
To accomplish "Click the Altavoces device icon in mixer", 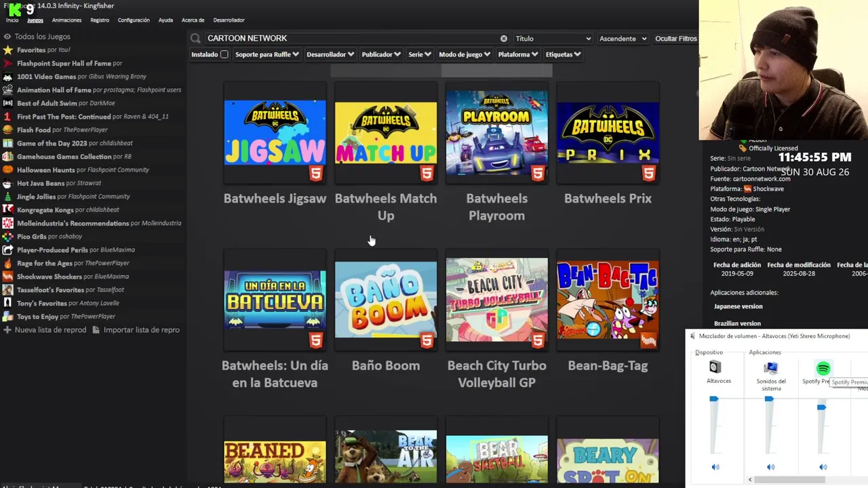I will 715,367.
